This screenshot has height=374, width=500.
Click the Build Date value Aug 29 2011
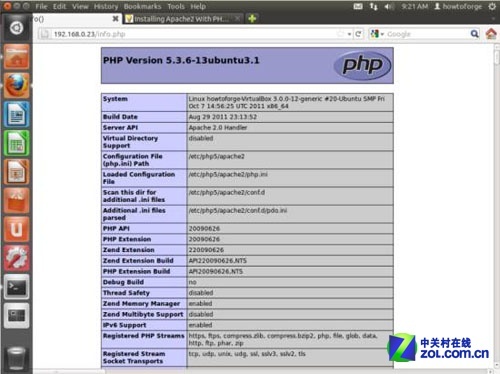222,117
